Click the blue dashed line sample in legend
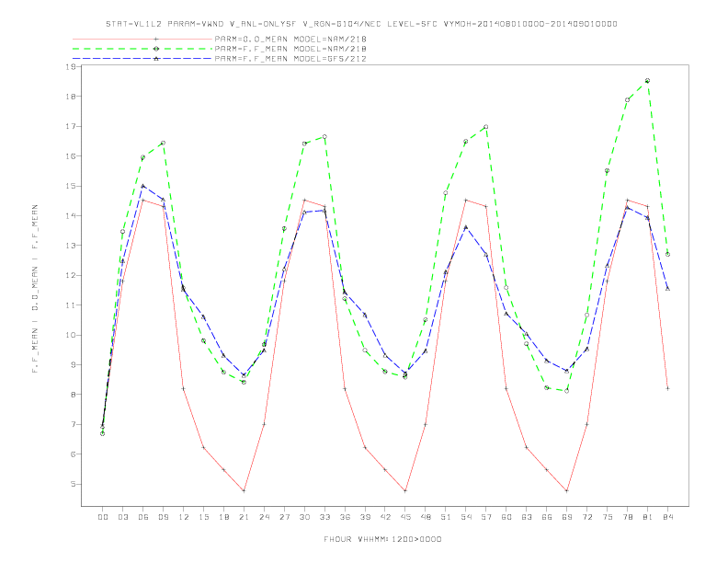This screenshot has width=728, height=563. pos(142,59)
